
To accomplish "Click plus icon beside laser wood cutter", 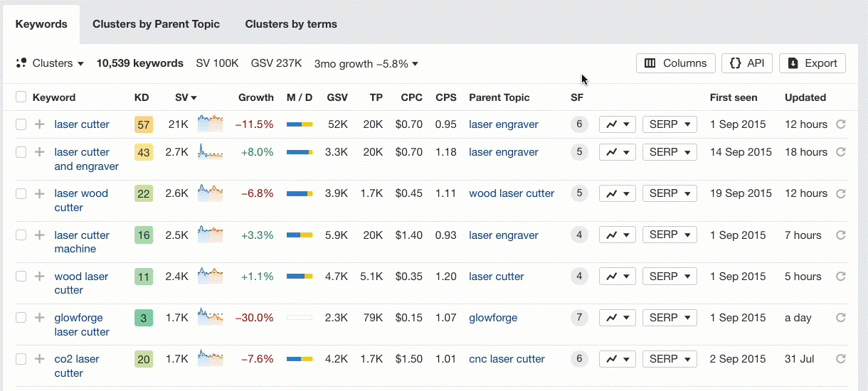I will 40,193.
